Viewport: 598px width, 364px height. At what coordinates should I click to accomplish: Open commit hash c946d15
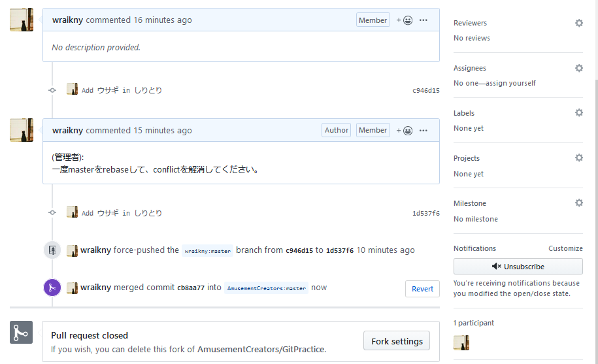pos(425,90)
